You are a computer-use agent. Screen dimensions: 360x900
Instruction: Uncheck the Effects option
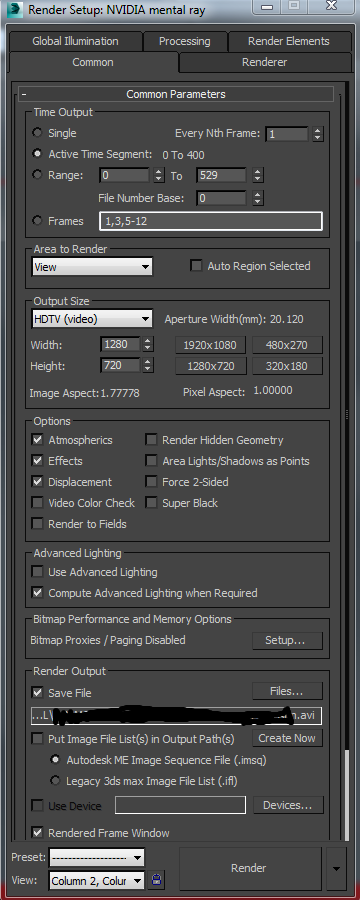pos(37,461)
